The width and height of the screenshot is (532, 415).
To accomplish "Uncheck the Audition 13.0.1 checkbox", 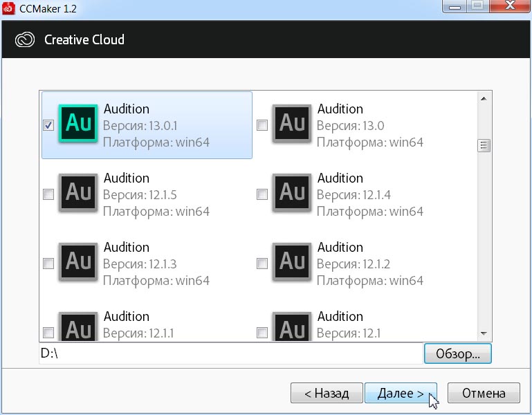I will coord(48,125).
